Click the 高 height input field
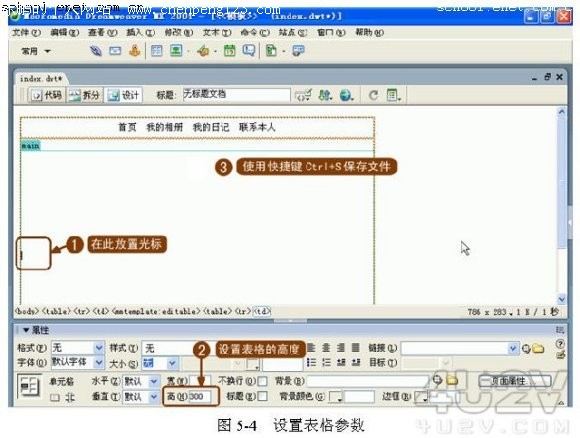 coord(200,397)
